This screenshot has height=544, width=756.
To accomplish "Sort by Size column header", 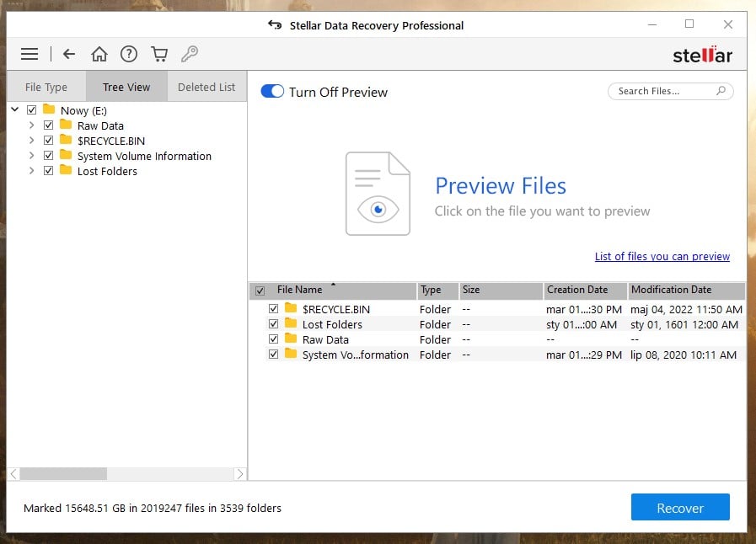I will 501,290.
